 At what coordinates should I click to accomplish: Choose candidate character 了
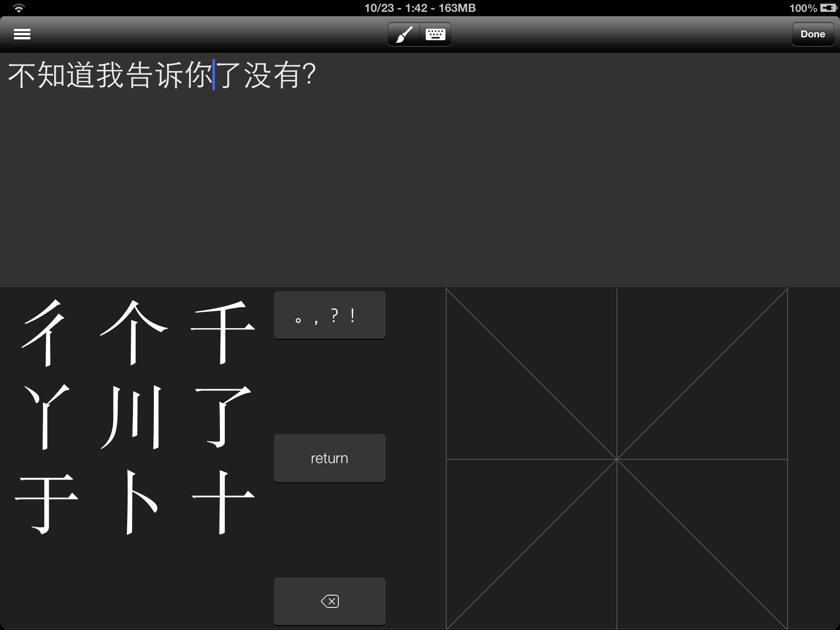click(x=223, y=417)
